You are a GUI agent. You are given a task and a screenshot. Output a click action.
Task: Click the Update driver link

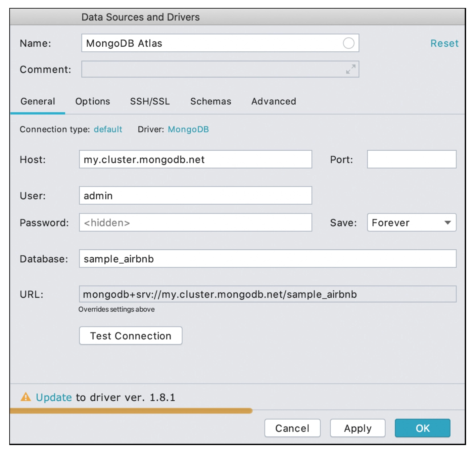[54, 397]
